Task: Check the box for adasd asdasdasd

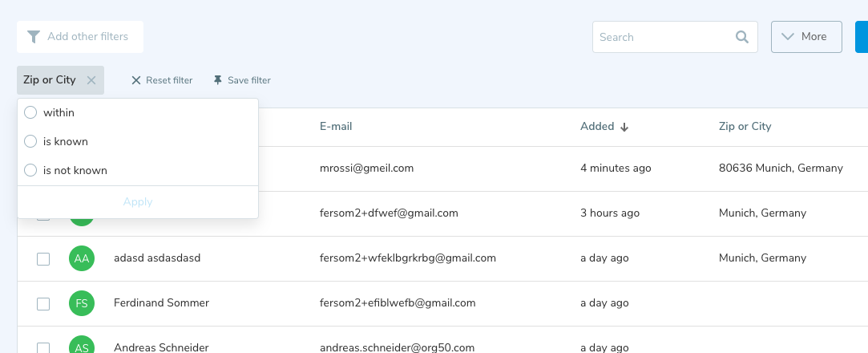Action: pos(43,258)
